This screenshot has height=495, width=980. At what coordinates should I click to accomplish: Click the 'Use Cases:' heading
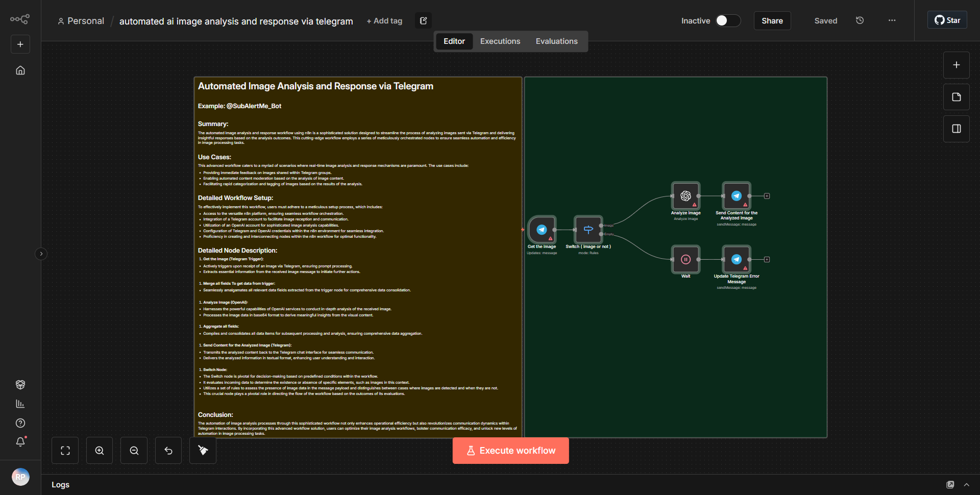tap(214, 157)
